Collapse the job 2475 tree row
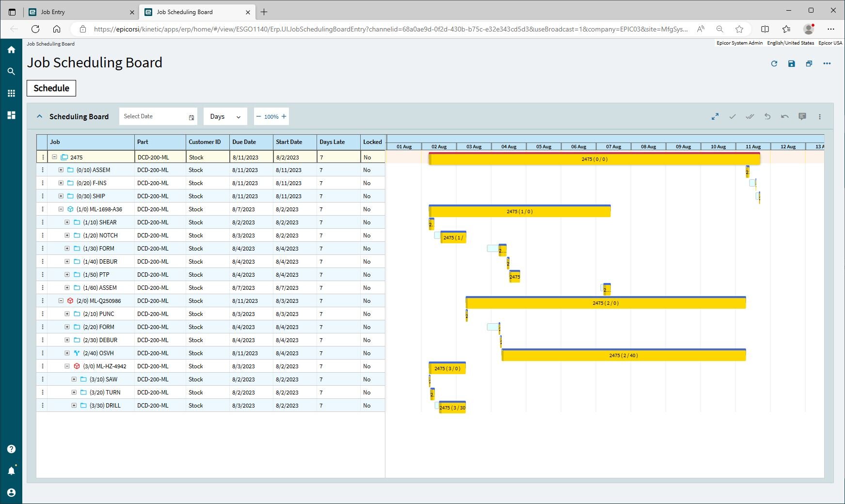This screenshot has height=504, width=845. tap(54, 157)
